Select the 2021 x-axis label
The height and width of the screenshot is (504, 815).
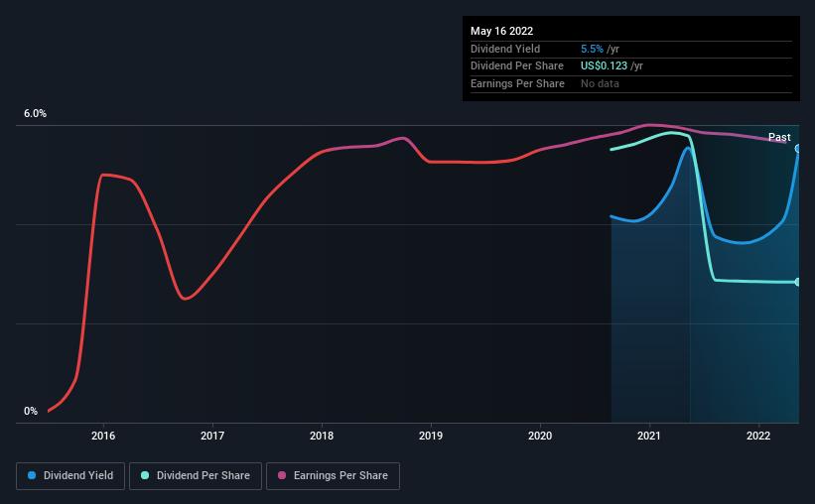point(648,436)
